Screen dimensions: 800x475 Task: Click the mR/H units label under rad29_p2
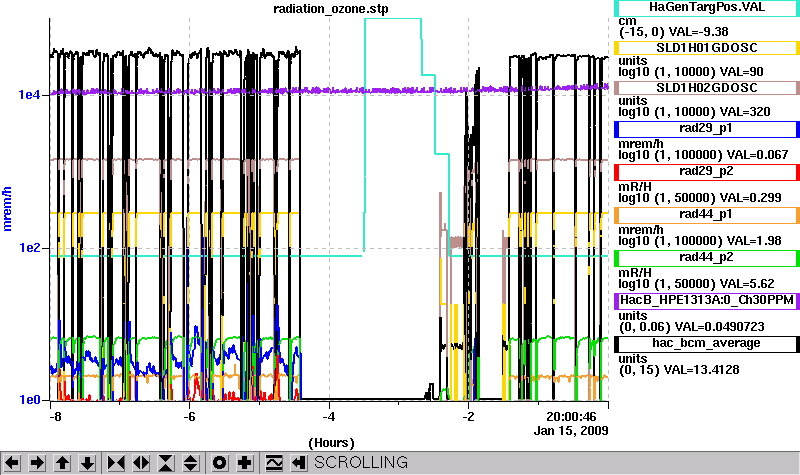(x=635, y=187)
